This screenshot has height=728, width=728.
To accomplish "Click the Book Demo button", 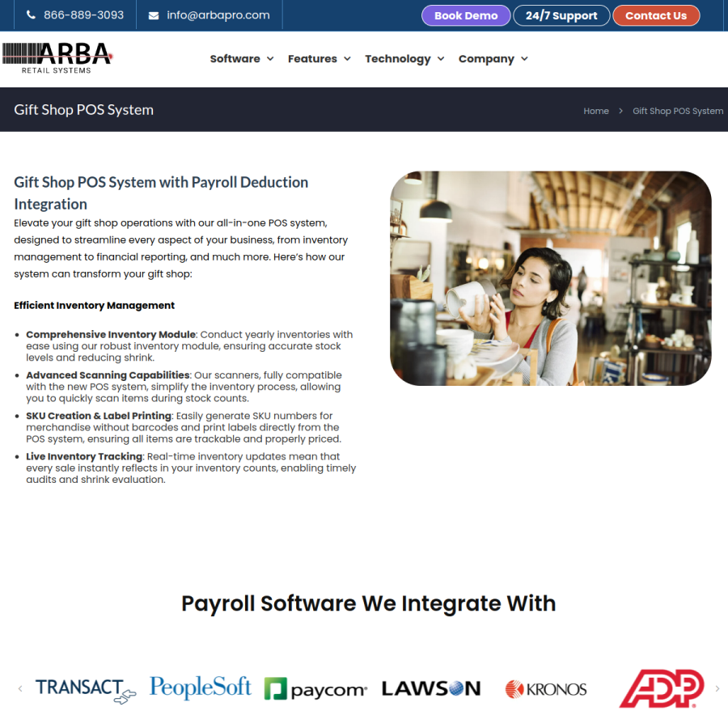I will coord(466,16).
